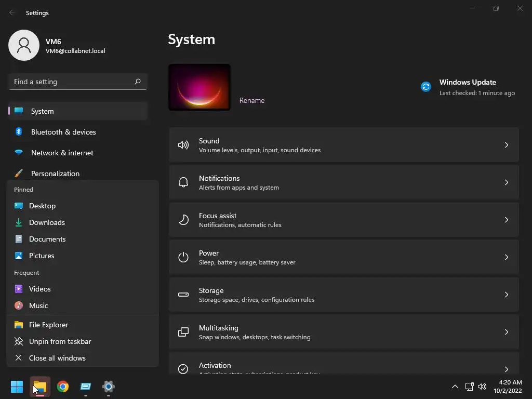Expand Sound settings chevron

pos(506,145)
